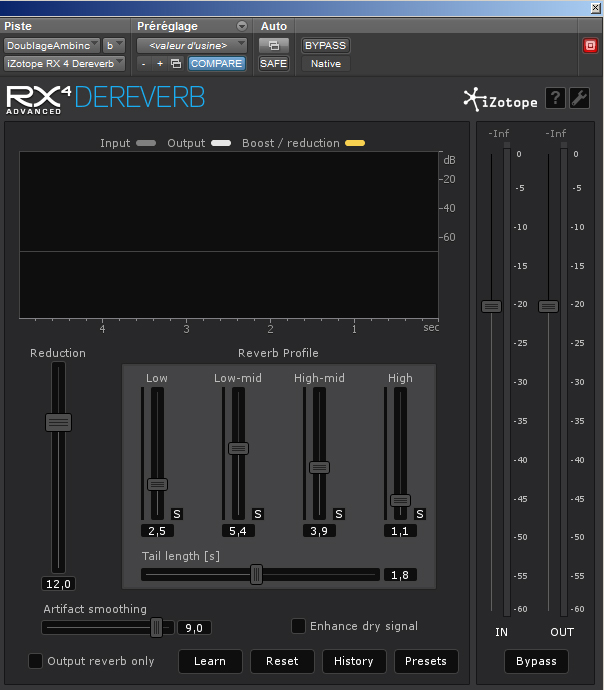604x690 pixels.
Task: Click the OUT gain fader handle
Action: [x=548, y=306]
